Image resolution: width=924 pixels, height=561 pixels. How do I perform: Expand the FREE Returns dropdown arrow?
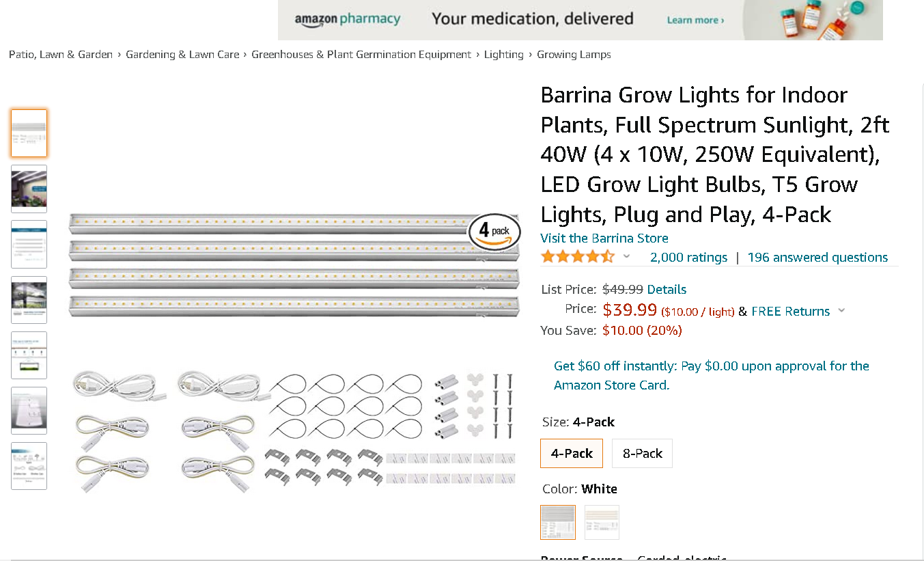(841, 311)
